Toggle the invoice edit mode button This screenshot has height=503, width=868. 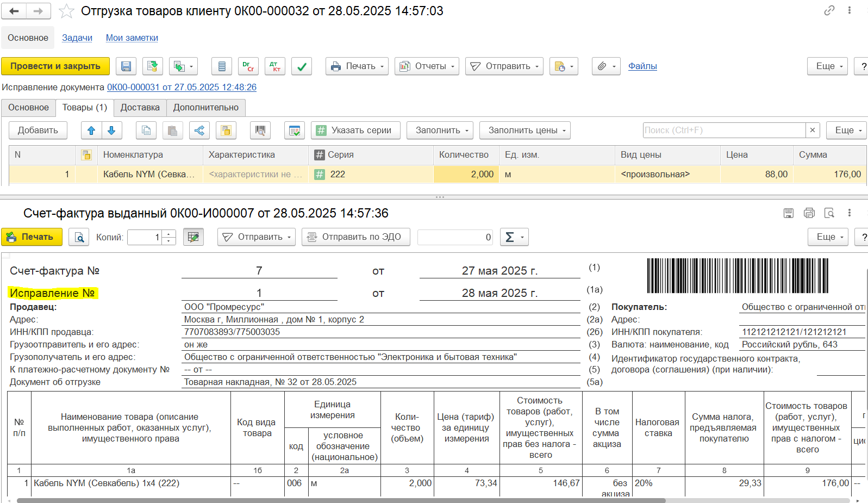point(193,237)
